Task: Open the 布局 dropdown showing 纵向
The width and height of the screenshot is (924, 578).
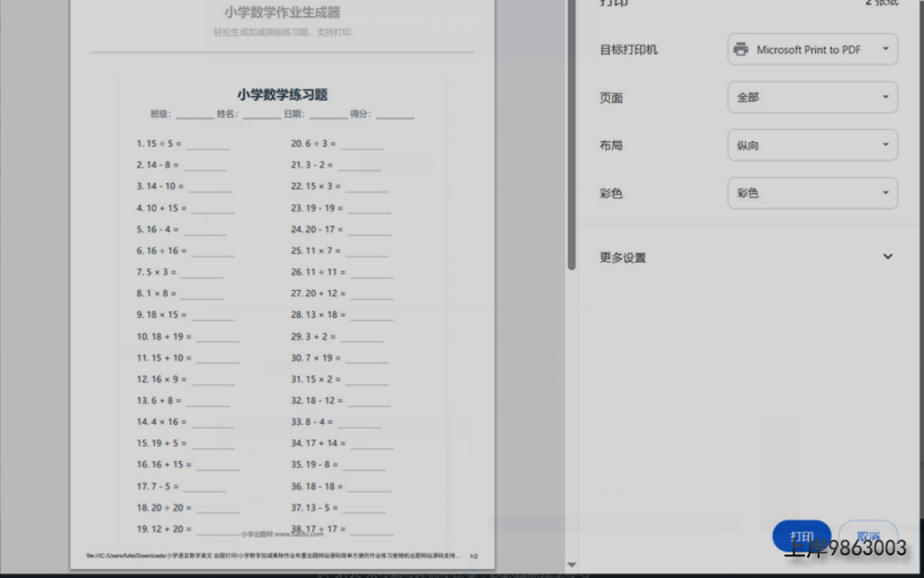Action: coord(811,145)
